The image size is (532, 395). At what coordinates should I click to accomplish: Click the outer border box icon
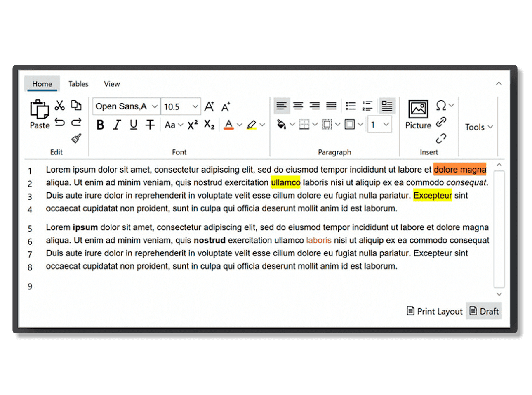coord(350,124)
